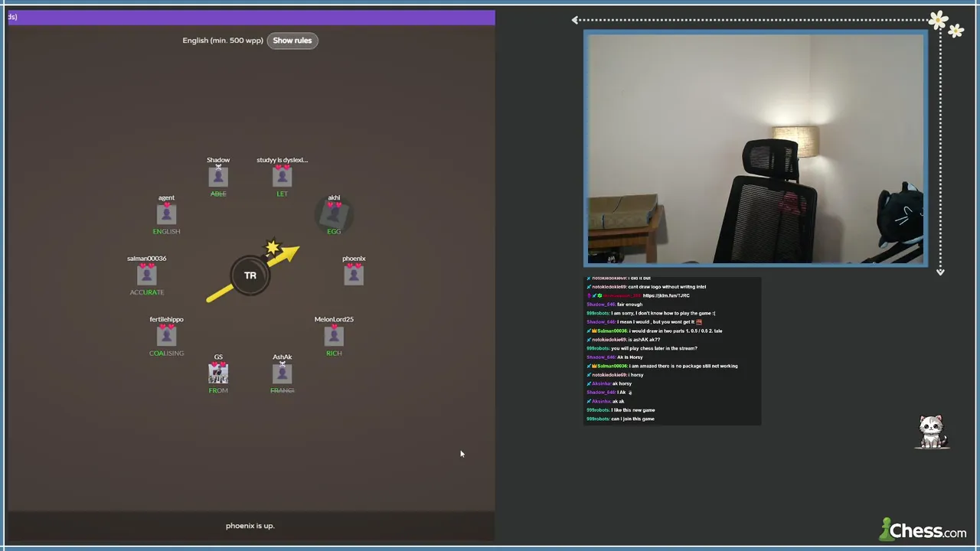Click the message about no package still not working
This screenshot has width=980, height=551.
[x=684, y=366]
